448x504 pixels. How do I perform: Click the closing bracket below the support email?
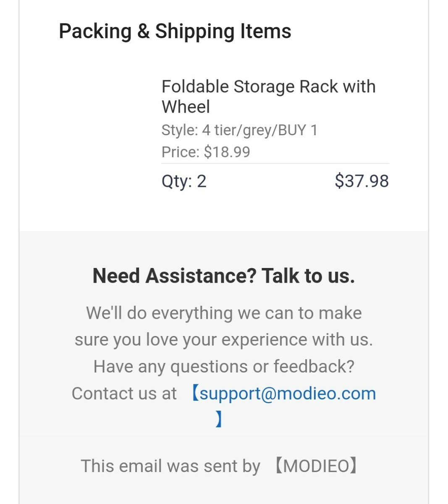click(x=219, y=419)
